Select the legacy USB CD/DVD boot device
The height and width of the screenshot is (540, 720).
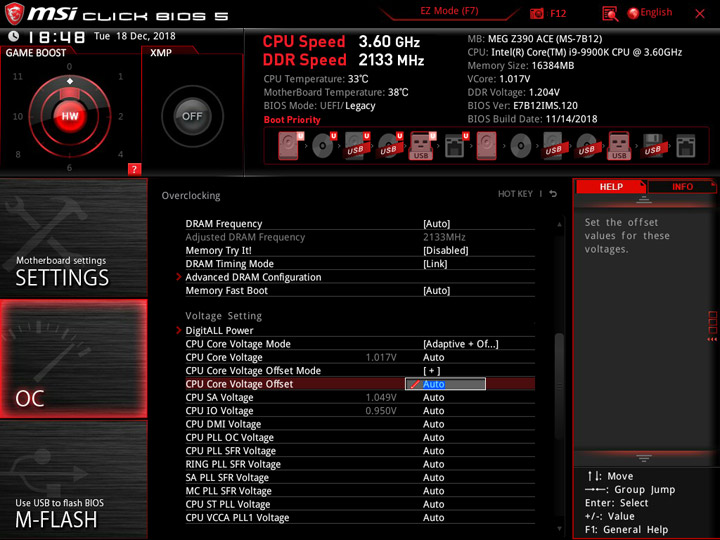pyautogui.click(x=586, y=146)
